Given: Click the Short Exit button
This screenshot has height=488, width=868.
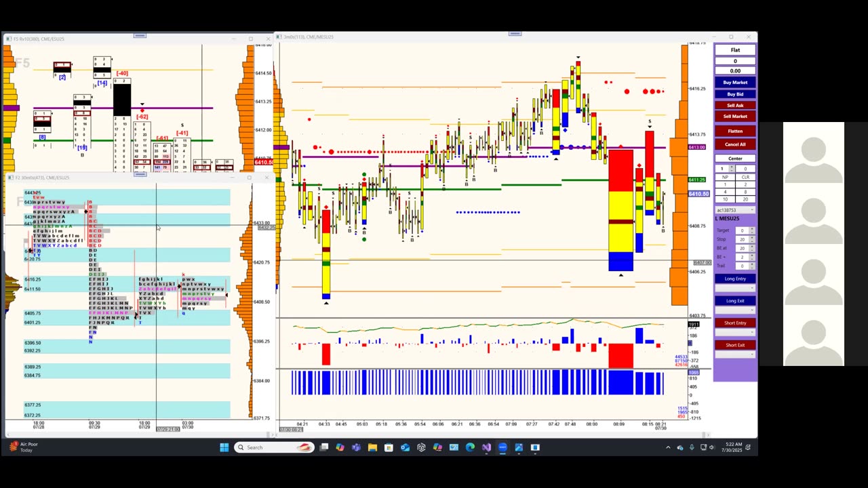Looking at the screenshot, I should [735, 345].
